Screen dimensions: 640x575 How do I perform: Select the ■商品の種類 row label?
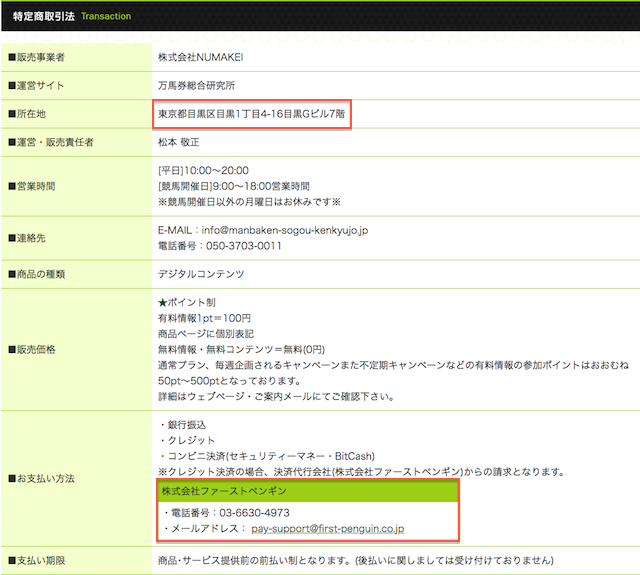click(37, 274)
